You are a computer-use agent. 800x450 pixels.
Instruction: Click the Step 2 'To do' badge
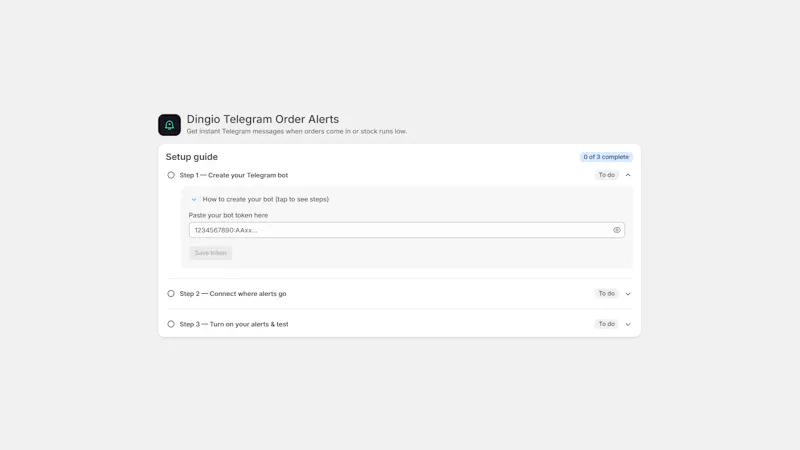tap(607, 293)
